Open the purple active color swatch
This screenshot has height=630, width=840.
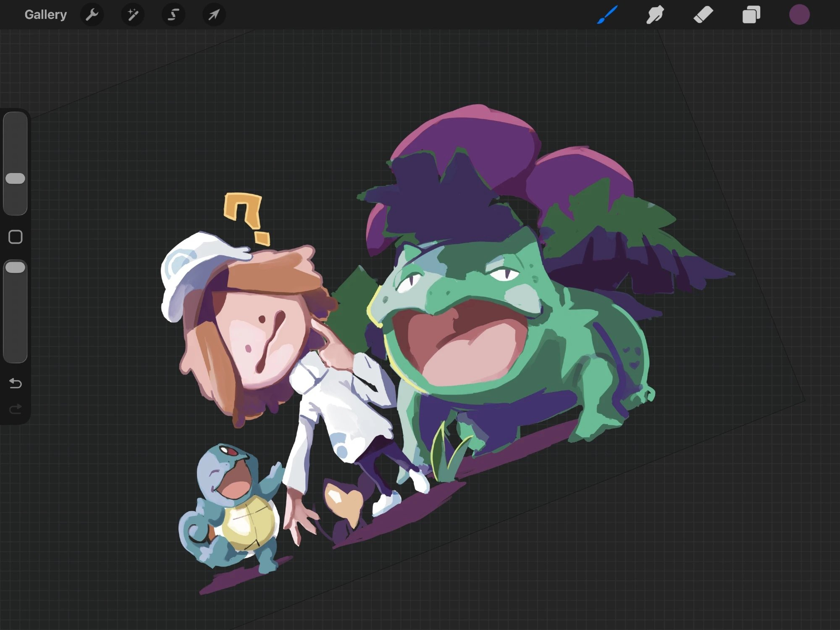799,15
